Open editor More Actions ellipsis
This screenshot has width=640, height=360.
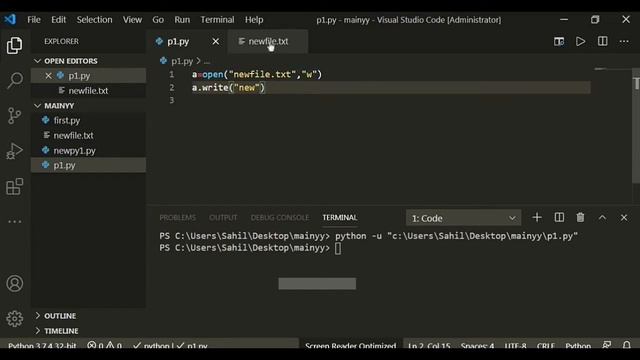624,41
